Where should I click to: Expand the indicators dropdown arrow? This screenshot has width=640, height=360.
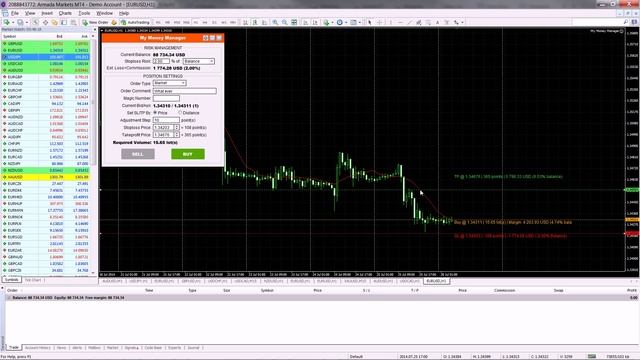click(x=332, y=22)
